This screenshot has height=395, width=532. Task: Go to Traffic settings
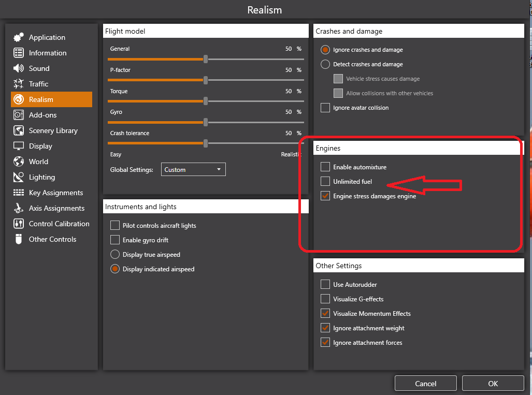point(52,84)
